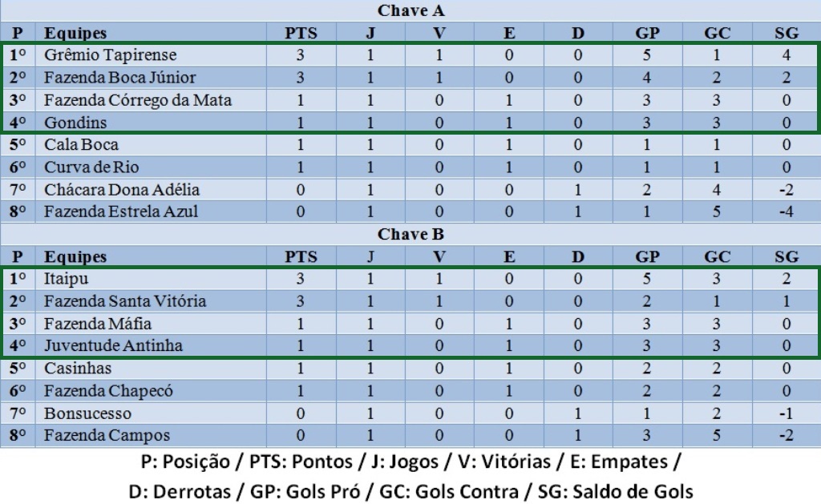This screenshot has height=504, width=821.
Task: Click the SG column header in Chave B
Action: click(x=787, y=257)
